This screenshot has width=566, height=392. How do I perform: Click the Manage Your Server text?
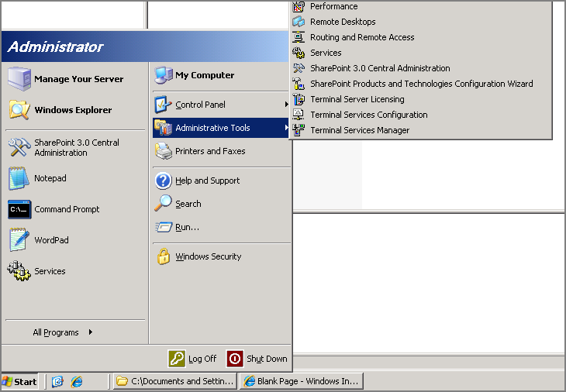[78, 79]
